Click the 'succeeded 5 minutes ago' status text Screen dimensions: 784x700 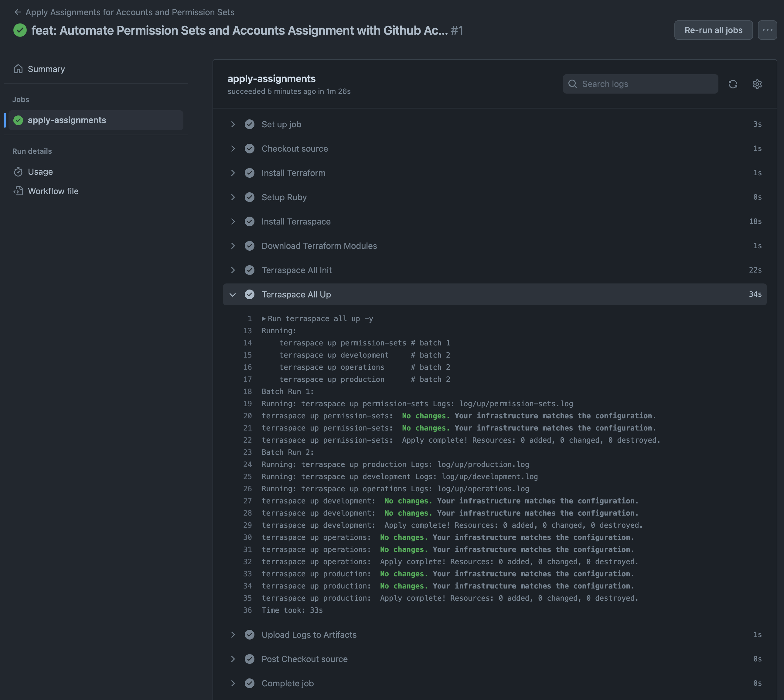[289, 91]
